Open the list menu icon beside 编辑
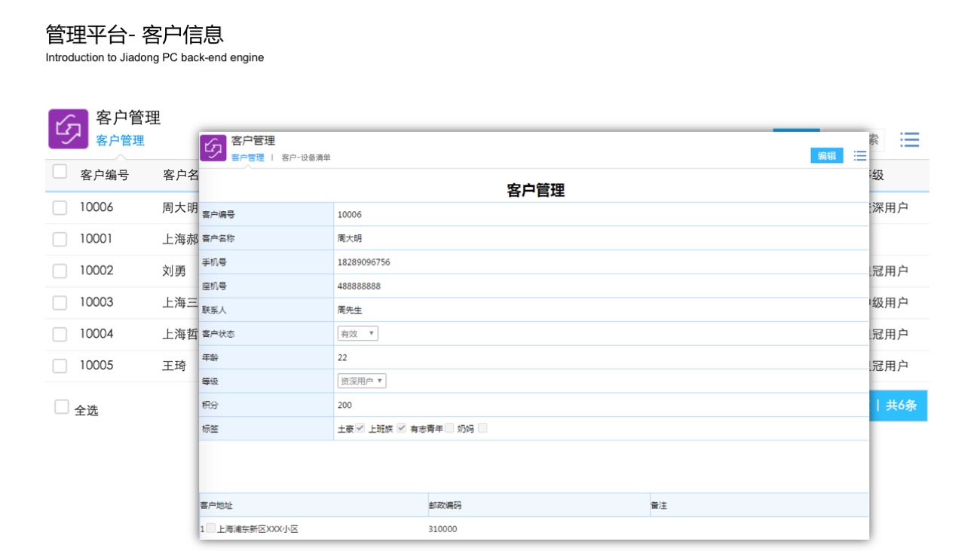 click(x=860, y=156)
